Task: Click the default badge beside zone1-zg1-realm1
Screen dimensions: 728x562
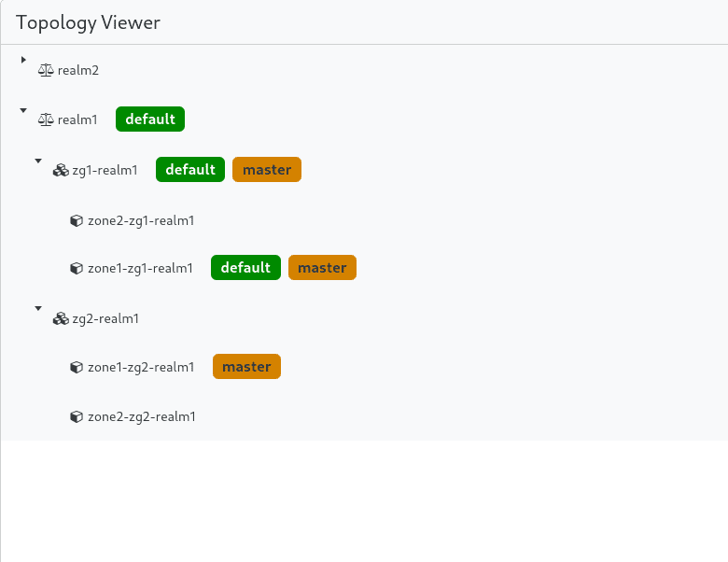Action: pos(245,268)
